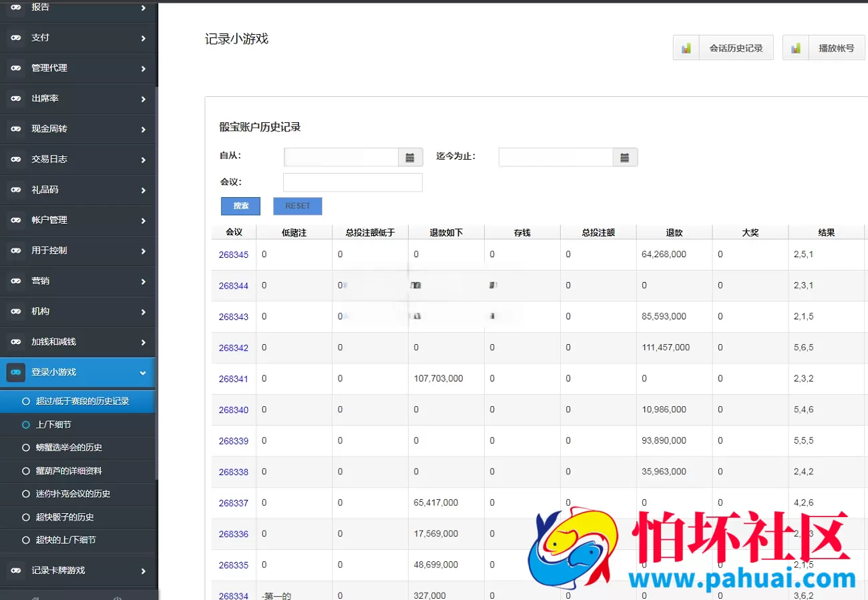Click the chart icon on 会话历史记录
Viewport: 868px width, 600px height.
coord(686,48)
